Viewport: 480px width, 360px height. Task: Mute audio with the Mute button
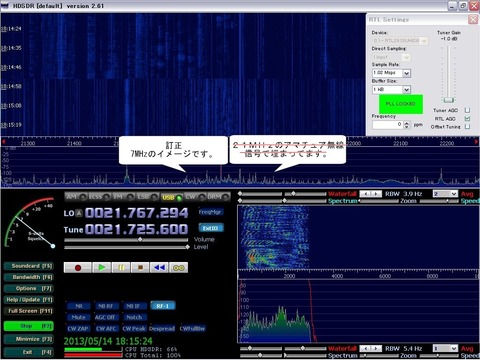[x=79, y=317]
